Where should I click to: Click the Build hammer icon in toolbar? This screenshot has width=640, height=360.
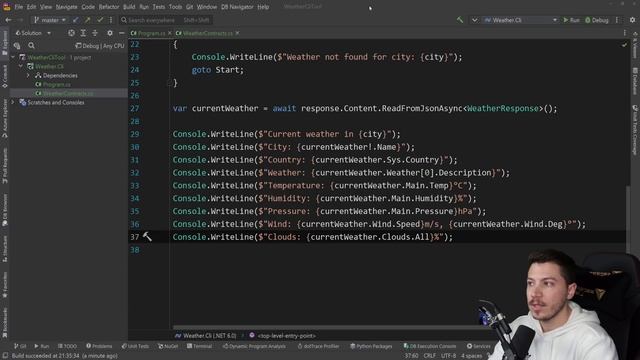(460, 20)
